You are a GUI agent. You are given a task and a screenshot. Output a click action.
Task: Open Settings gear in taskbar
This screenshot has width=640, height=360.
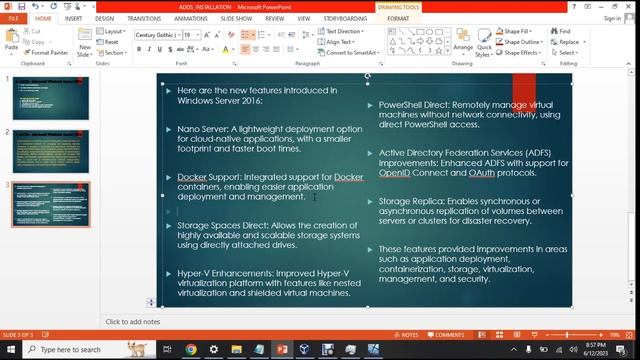pos(213,349)
